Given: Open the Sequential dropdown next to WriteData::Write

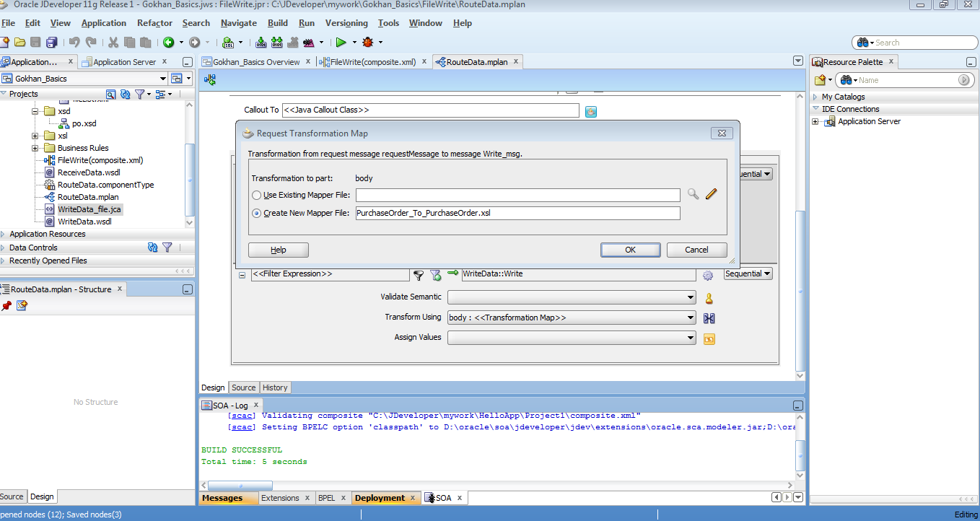Looking at the screenshot, I should click(x=748, y=274).
